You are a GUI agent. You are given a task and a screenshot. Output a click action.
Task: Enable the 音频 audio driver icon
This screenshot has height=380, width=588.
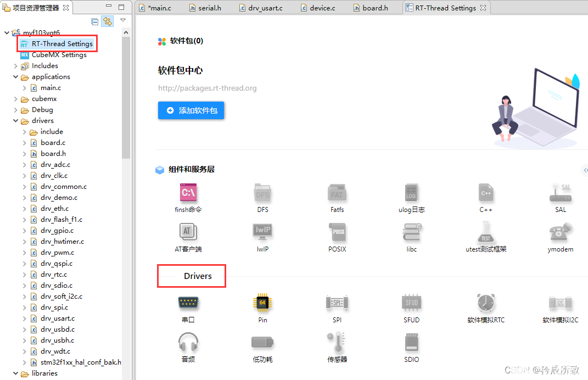(x=188, y=342)
